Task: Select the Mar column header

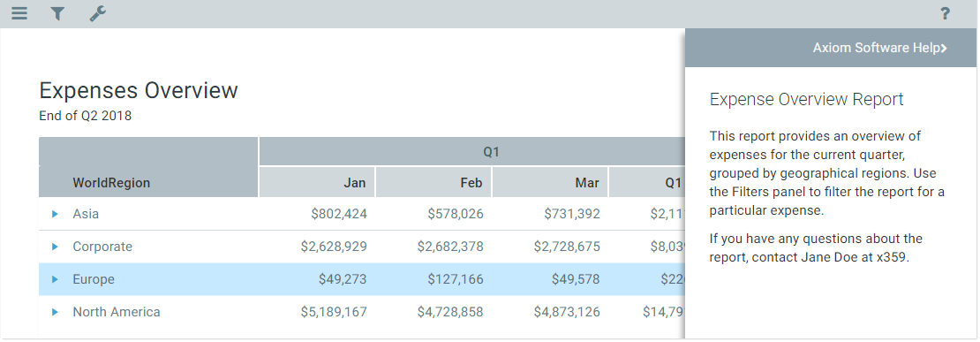Action: [x=551, y=183]
